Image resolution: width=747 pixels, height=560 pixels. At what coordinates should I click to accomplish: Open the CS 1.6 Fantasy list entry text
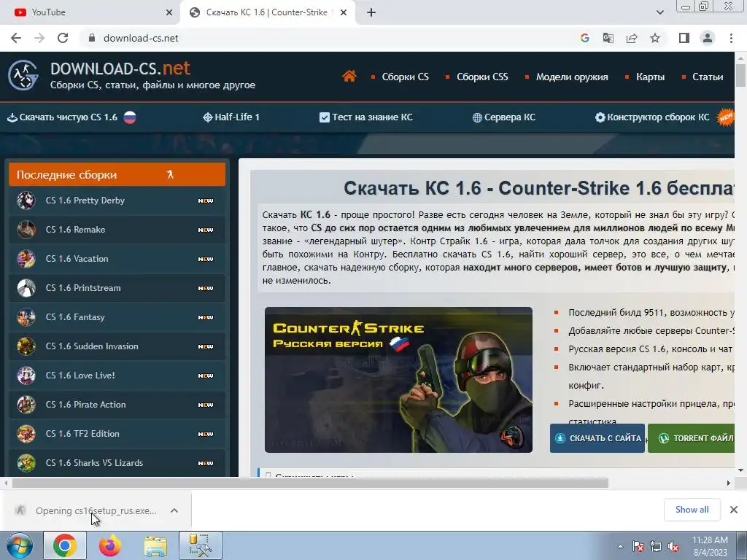(75, 317)
